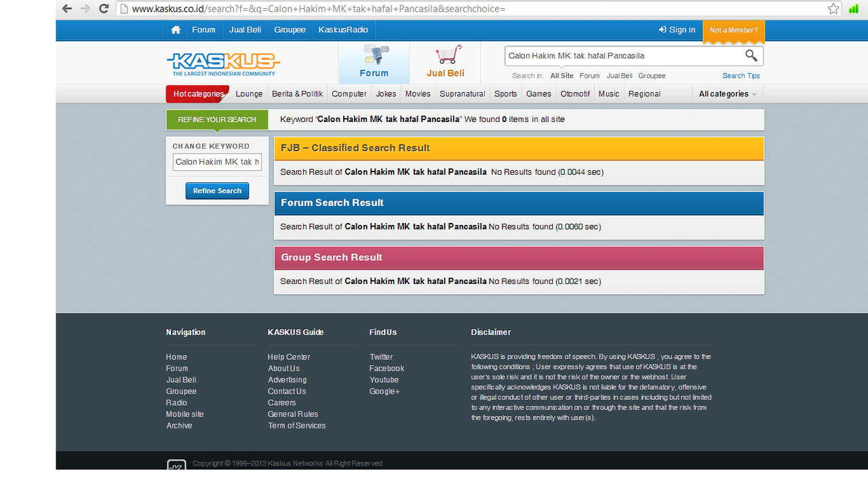Click the Refine Search button
The image size is (868, 488).
217,191
